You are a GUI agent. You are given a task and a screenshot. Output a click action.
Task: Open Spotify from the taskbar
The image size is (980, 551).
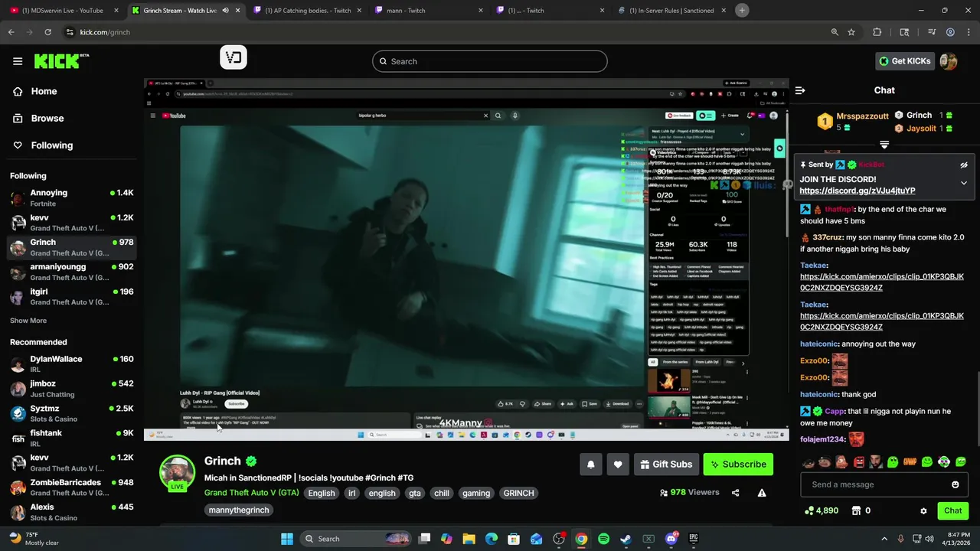pyautogui.click(x=603, y=539)
